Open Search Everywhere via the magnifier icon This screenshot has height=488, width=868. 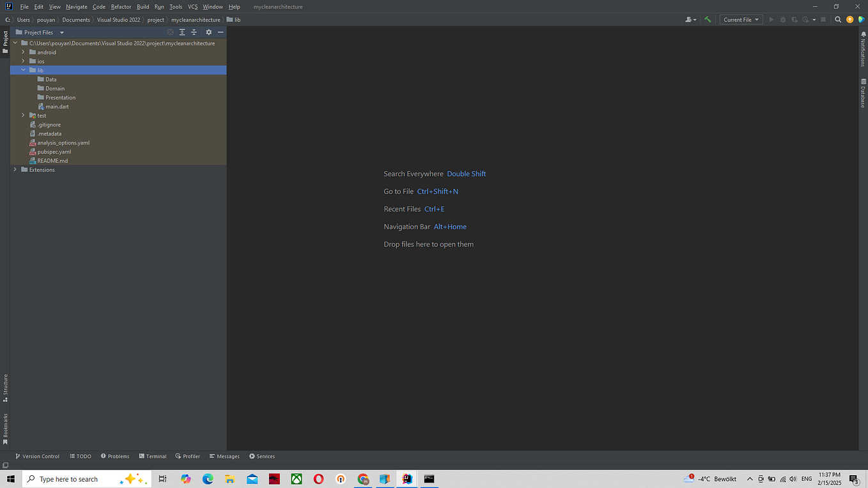838,19
